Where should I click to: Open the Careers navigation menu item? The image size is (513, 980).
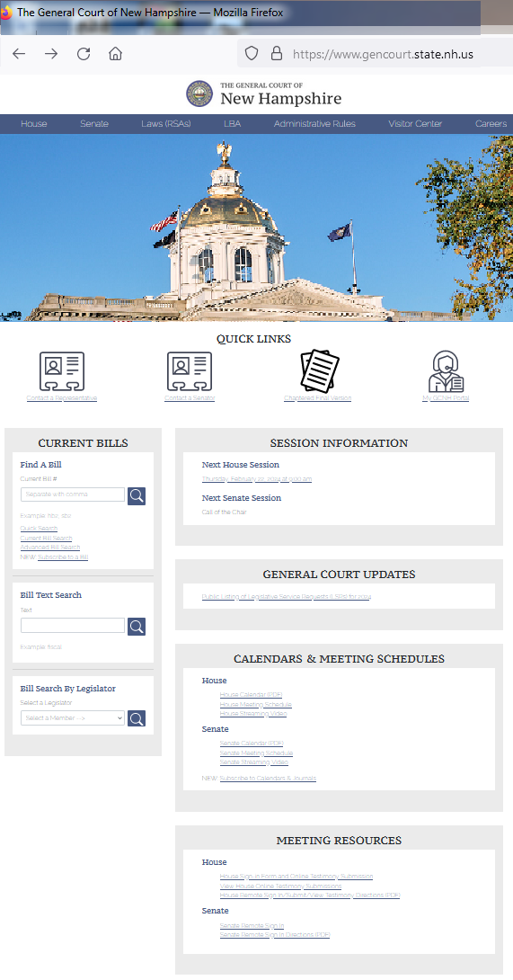pyautogui.click(x=491, y=124)
